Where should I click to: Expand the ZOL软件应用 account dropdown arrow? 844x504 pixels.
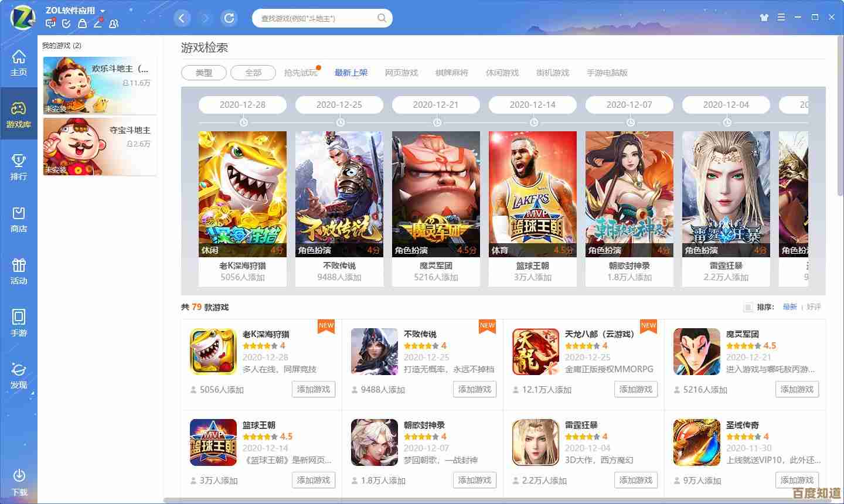coord(103,11)
